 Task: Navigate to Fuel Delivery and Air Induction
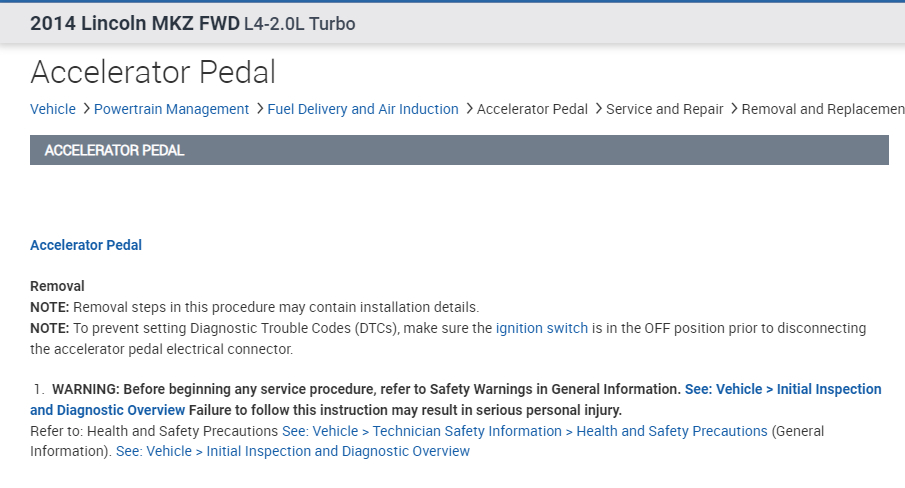363,109
